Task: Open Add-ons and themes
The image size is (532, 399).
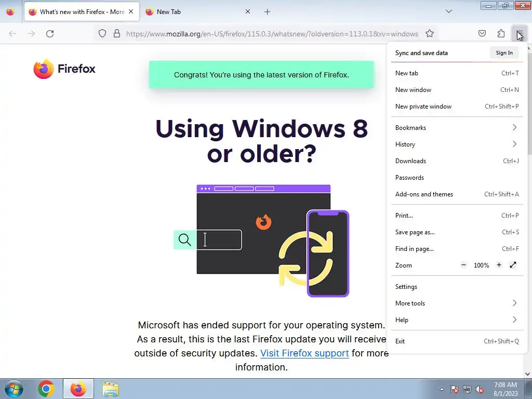Action: [x=457, y=194]
